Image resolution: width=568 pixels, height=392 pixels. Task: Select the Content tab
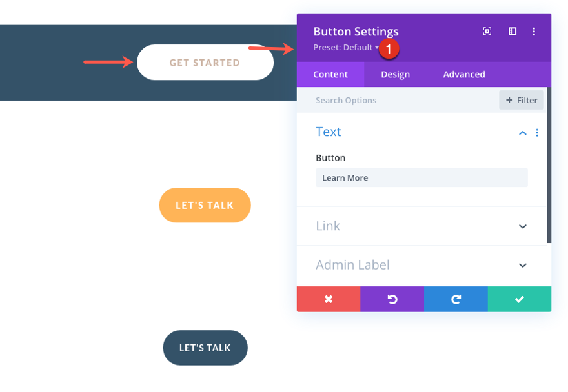[x=330, y=75]
